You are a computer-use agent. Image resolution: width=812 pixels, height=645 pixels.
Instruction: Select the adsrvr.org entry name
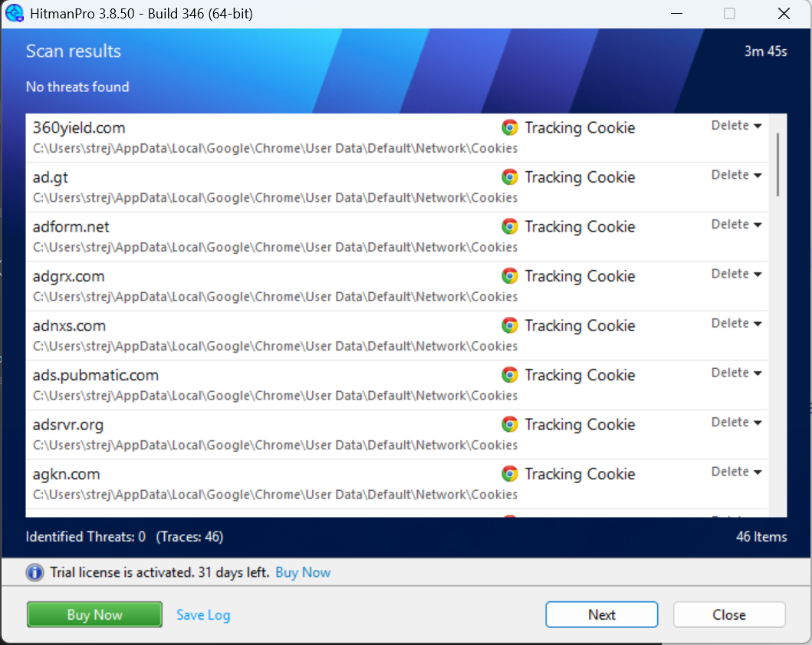67,425
